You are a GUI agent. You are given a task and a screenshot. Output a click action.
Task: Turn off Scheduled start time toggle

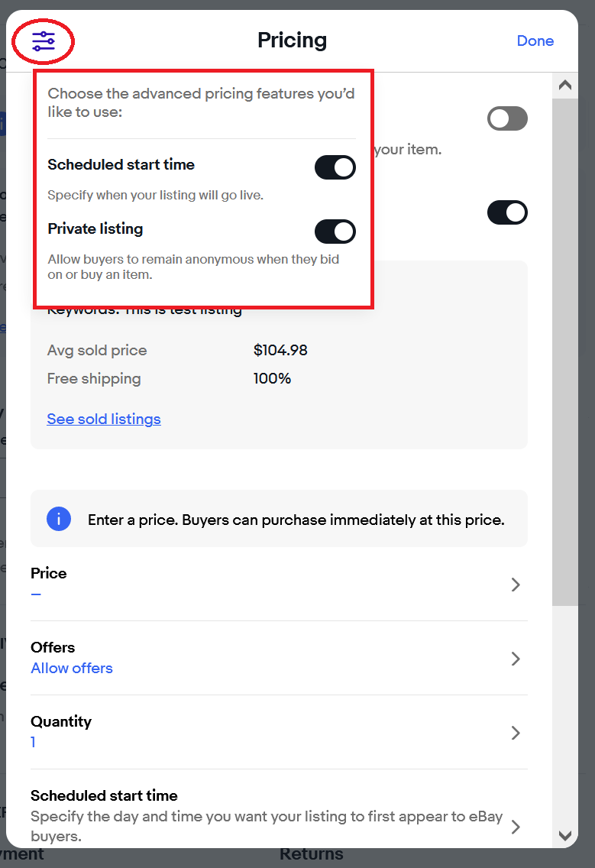click(x=335, y=167)
